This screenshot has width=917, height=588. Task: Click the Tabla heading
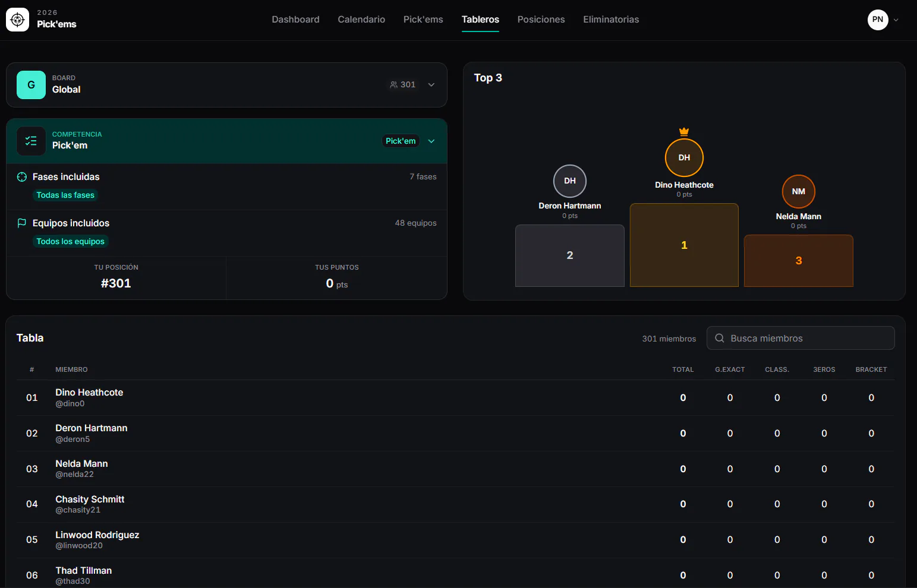tap(30, 338)
